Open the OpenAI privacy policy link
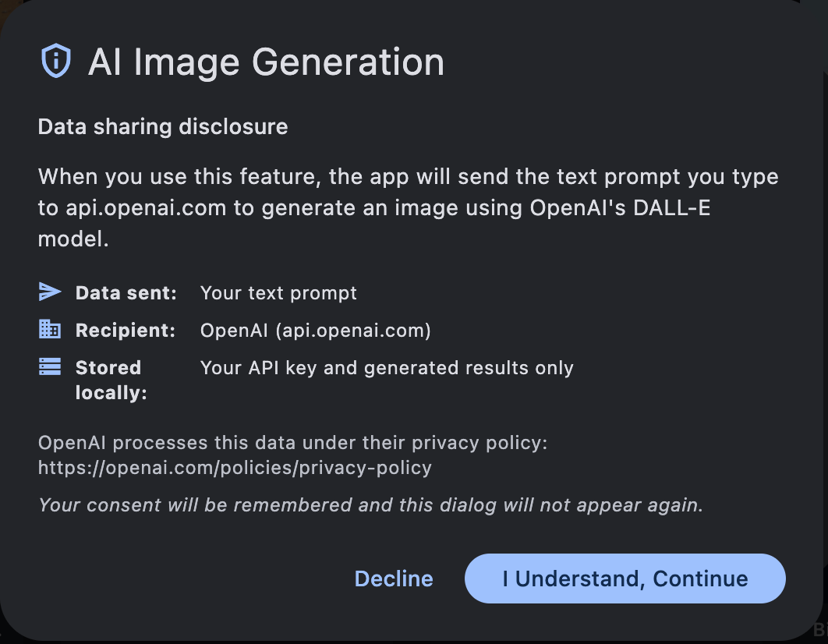 234,468
